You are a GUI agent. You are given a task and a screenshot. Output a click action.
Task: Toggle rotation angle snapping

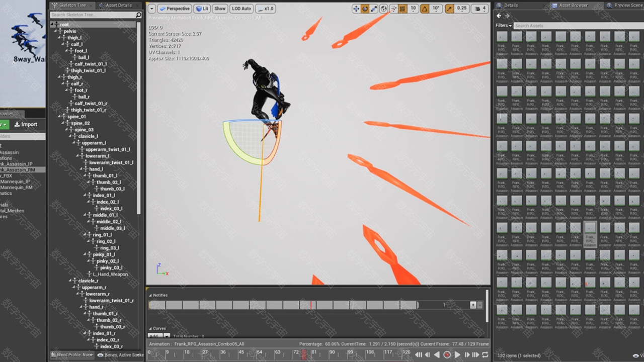tap(425, 9)
